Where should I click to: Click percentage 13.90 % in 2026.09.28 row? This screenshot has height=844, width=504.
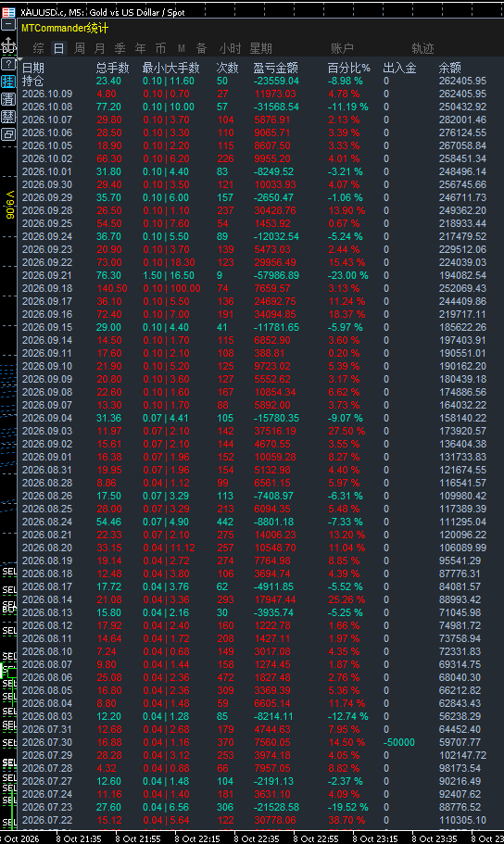click(x=346, y=210)
